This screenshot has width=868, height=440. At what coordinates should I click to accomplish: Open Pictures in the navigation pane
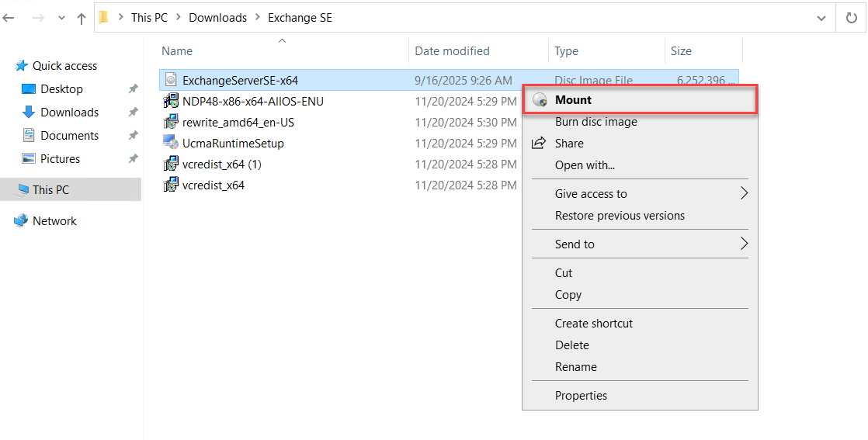[61, 159]
